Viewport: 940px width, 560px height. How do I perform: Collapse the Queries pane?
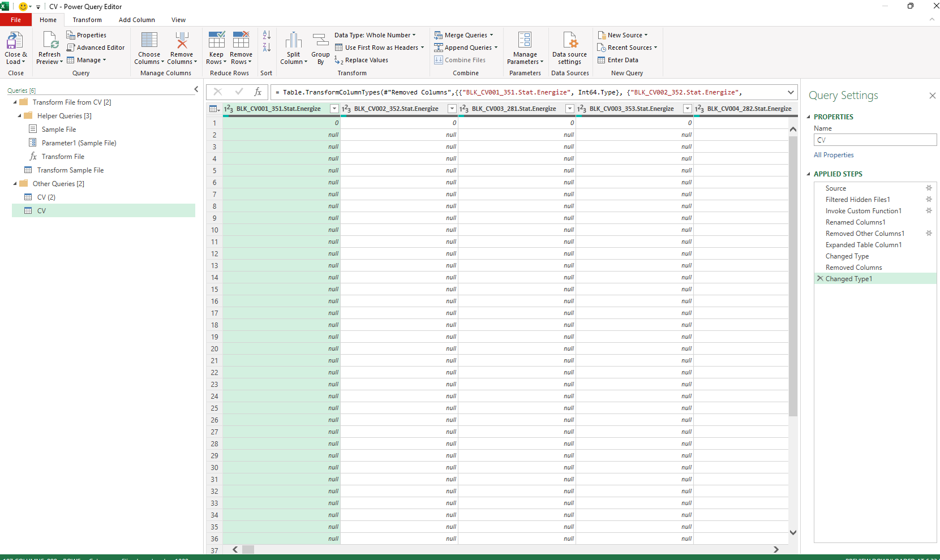196,89
